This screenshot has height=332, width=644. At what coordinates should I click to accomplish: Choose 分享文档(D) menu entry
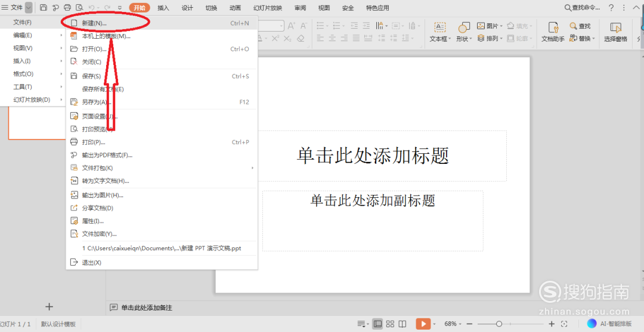(x=162, y=208)
